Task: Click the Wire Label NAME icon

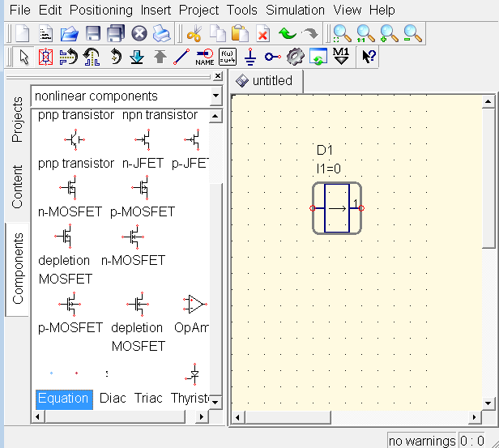Action: (205, 57)
